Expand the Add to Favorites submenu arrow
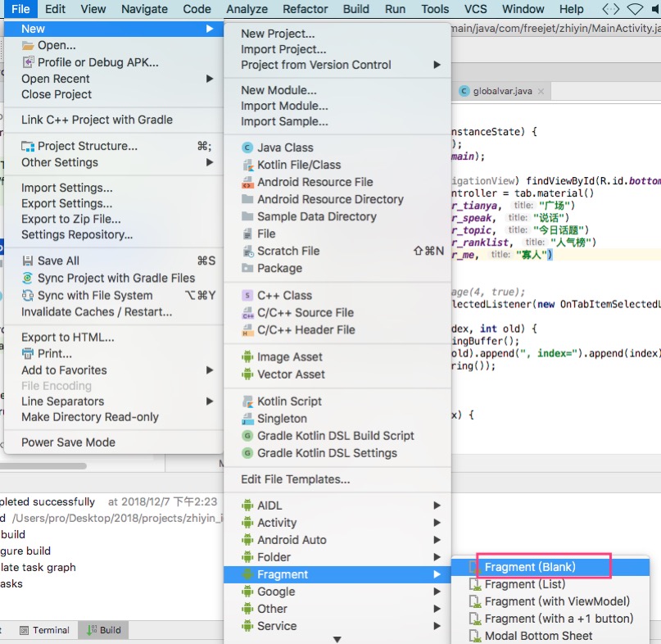The width and height of the screenshot is (661, 644). point(210,370)
